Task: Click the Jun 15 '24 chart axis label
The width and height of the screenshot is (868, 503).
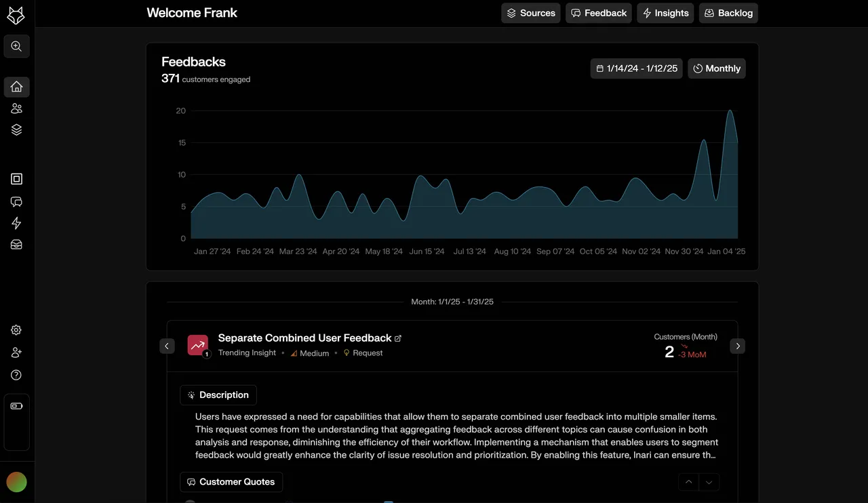Action: click(x=427, y=251)
